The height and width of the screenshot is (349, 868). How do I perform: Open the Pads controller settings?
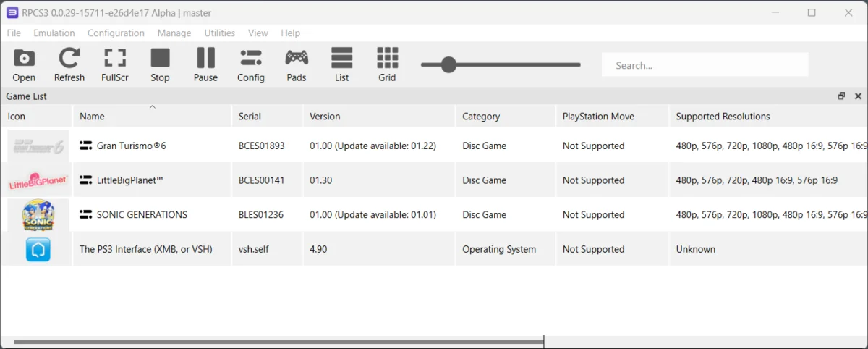click(x=297, y=64)
